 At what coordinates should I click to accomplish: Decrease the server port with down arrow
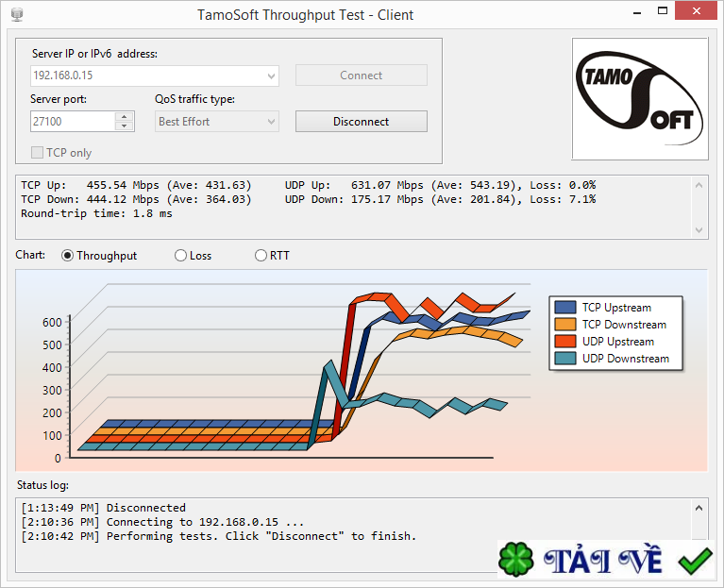(125, 126)
